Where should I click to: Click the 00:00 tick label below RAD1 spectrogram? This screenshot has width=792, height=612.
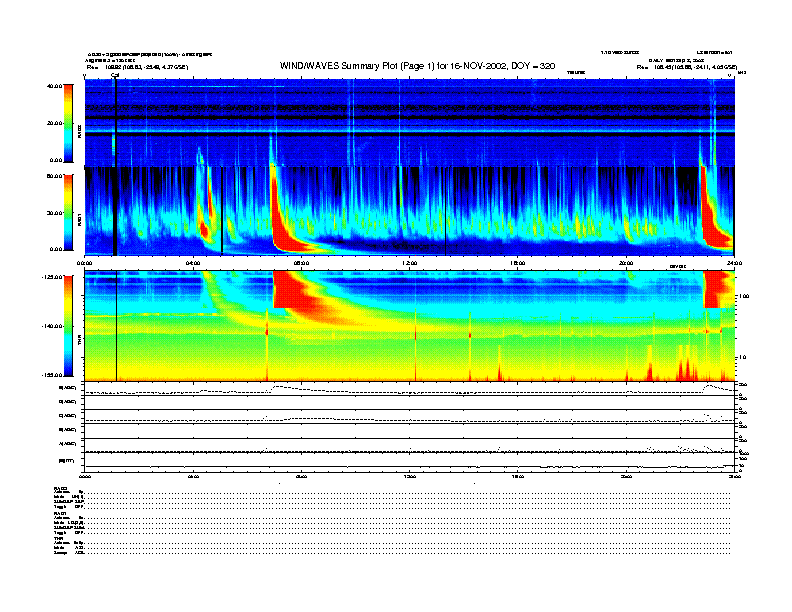84,263
